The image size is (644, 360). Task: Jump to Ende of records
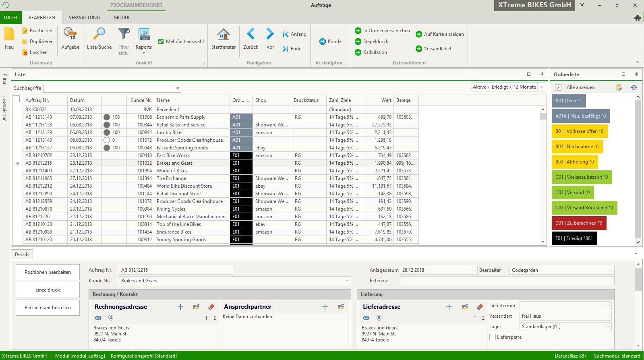coord(292,49)
